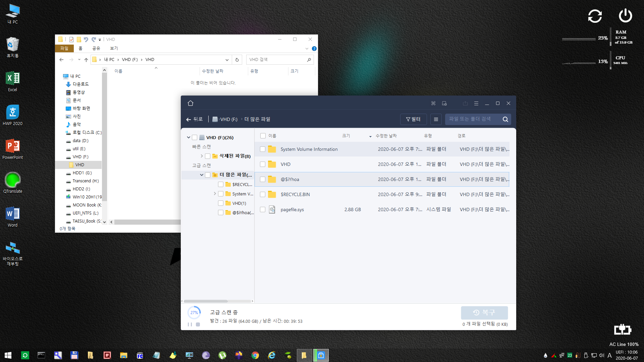The width and height of the screenshot is (644, 362).
Task: Sort by 수정한 날짜 column arrow
Action: pos(370,136)
